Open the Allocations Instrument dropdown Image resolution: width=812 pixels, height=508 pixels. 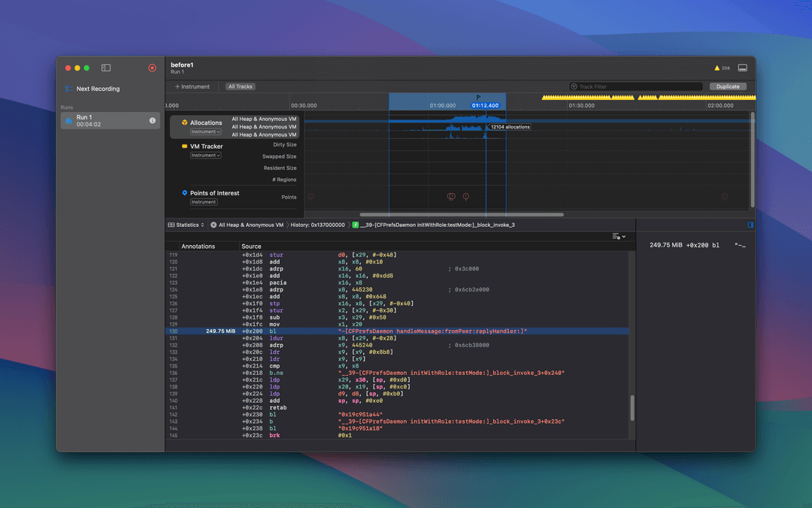coord(205,132)
